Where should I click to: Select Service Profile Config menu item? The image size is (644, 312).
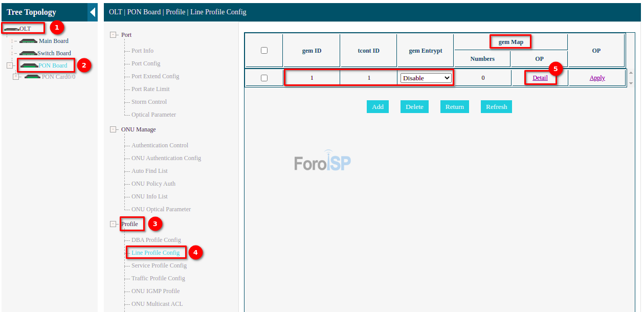coord(159,265)
